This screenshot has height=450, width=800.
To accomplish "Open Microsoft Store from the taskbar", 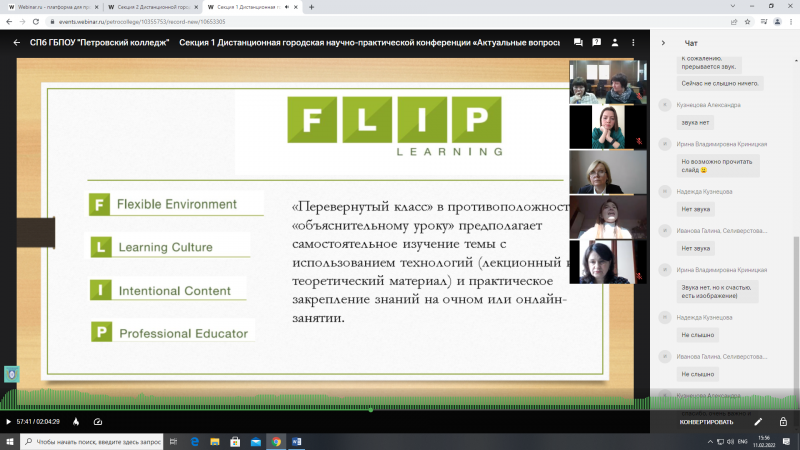I will click(x=235, y=442).
